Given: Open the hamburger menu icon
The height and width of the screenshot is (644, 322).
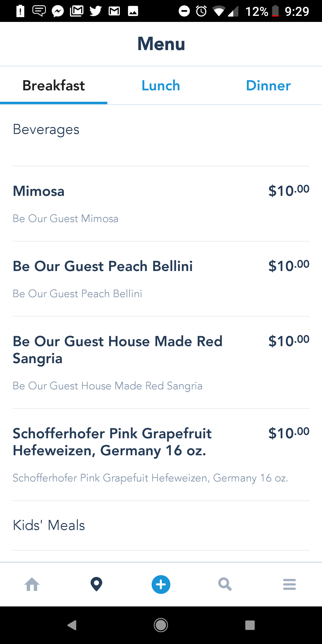Looking at the screenshot, I should (290, 584).
